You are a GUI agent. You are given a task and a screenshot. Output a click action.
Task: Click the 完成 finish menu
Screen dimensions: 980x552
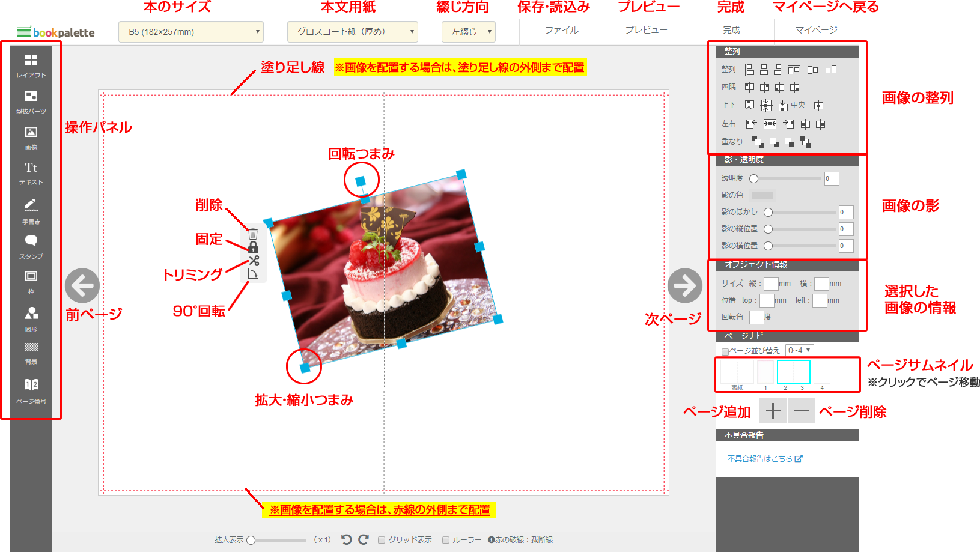(x=731, y=30)
